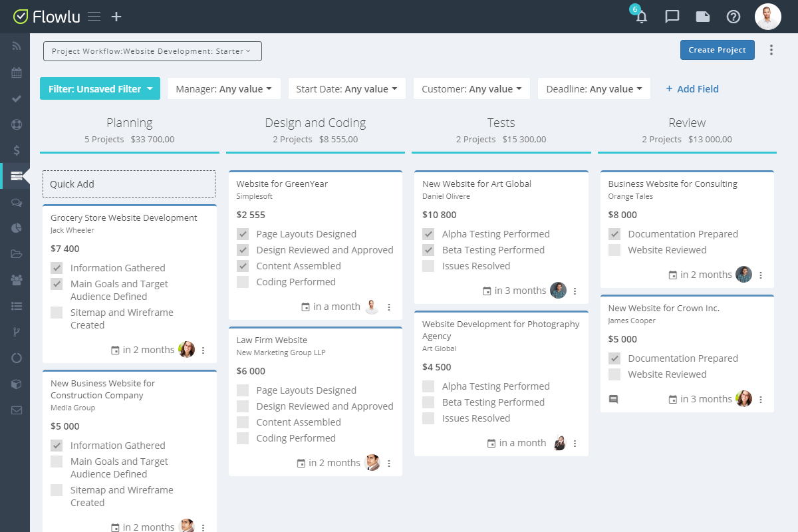Toggle Website Reviewed on Business Website for Consulting
Image resolution: width=798 pixels, height=532 pixels.
pyautogui.click(x=614, y=250)
